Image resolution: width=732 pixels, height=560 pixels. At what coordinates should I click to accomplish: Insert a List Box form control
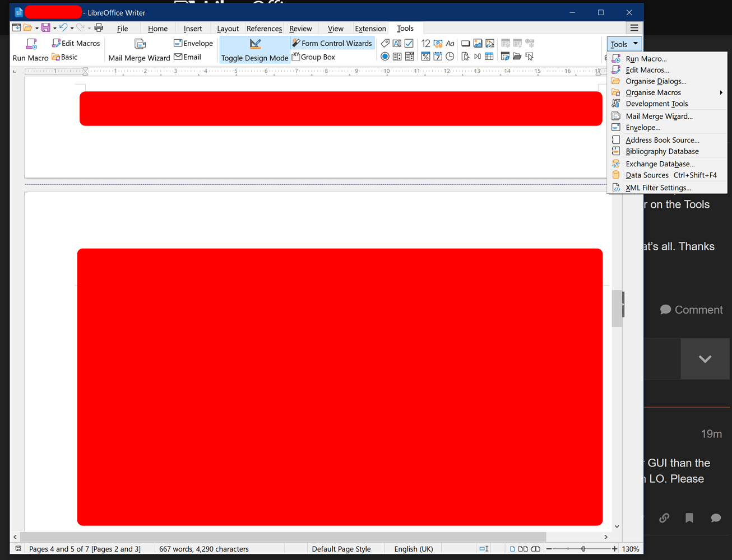397,57
